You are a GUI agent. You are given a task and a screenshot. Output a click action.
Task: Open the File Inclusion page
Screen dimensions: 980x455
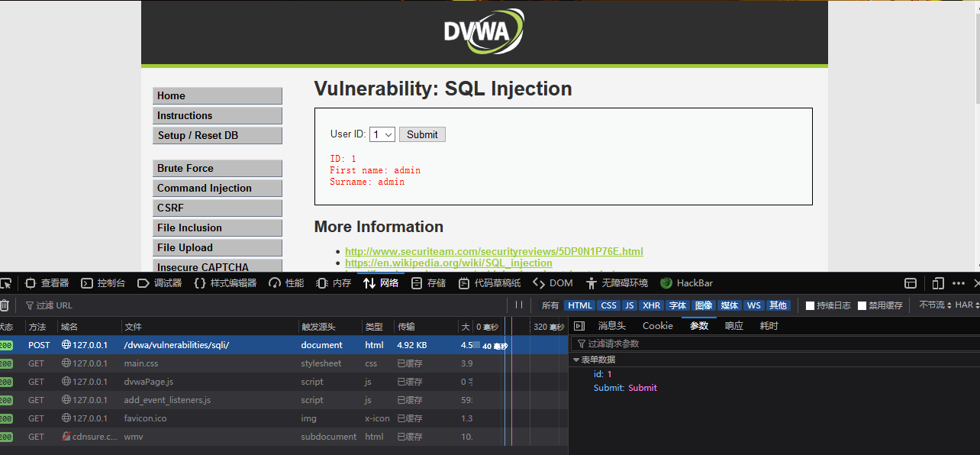218,227
